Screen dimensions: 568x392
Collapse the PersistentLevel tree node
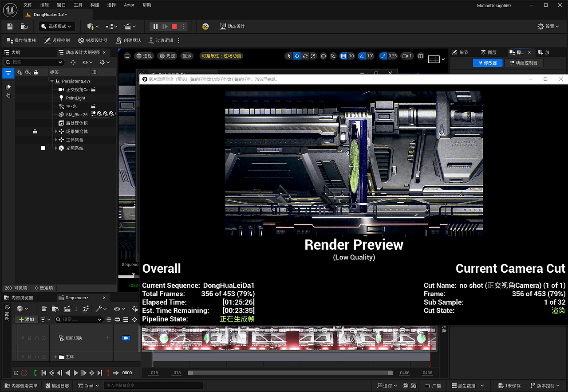click(52, 82)
